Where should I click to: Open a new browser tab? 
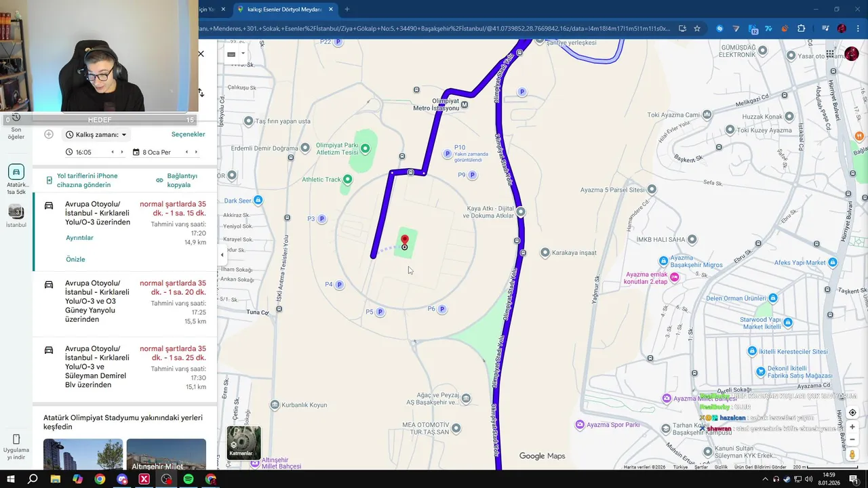347,9
